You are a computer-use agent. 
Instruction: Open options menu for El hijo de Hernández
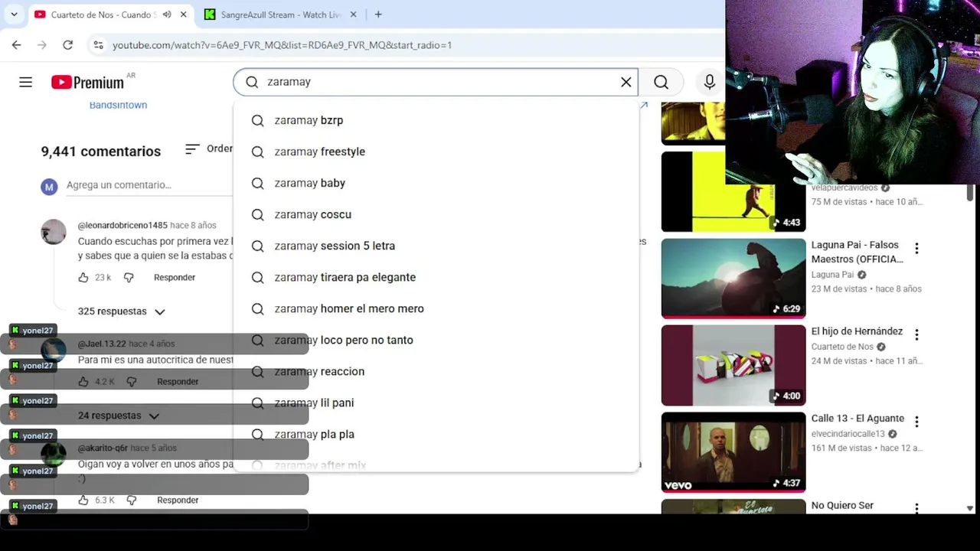point(916,334)
